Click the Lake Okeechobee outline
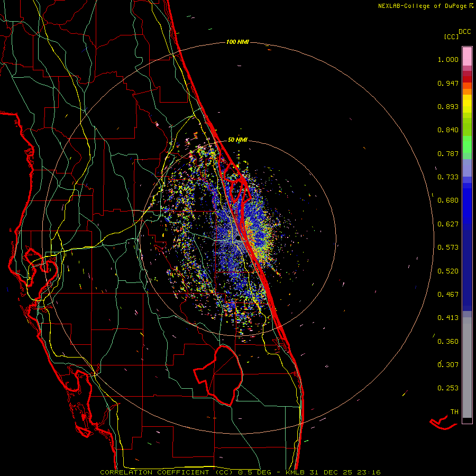This screenshot has height=476, width=476. 218,375
